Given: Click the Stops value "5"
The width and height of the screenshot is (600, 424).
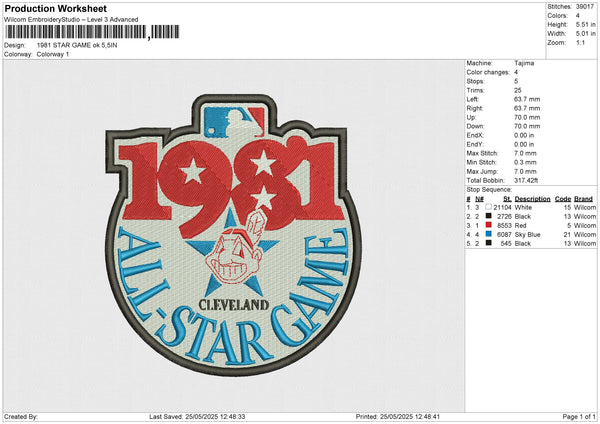Looking at the screenshot, I should pyautogui.click(x=516, y=81).
